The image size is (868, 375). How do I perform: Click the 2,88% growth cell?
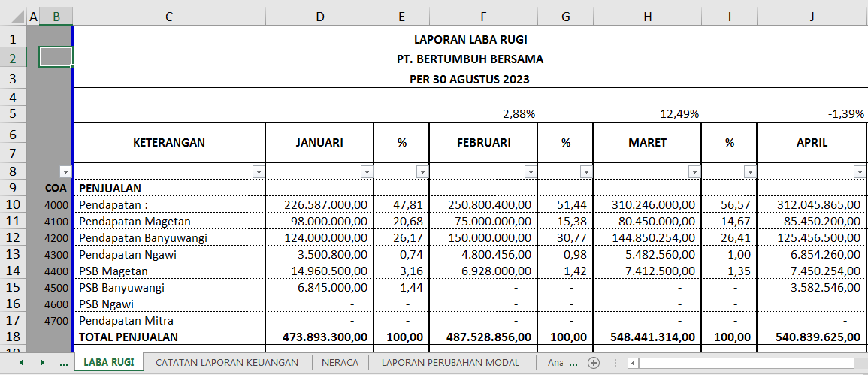click(x=483, y=114)
